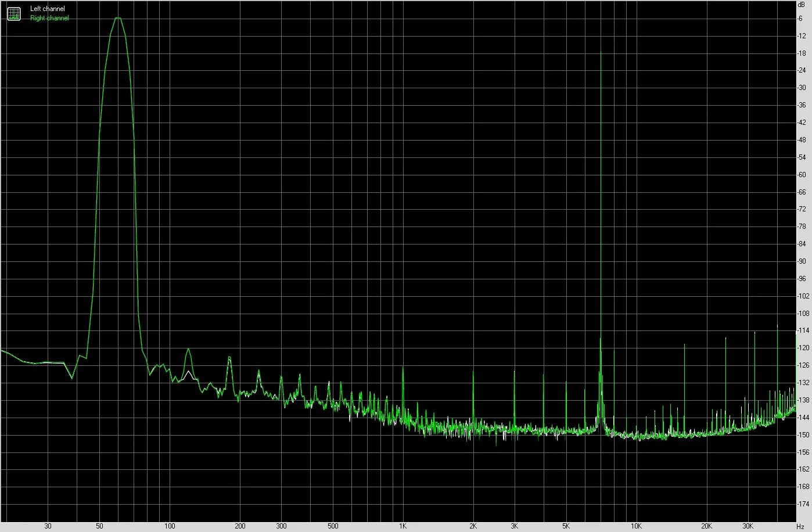Screen dimensions: 812x532
Task: Click the 30 frequency axis label
Action: click(48, 526)
